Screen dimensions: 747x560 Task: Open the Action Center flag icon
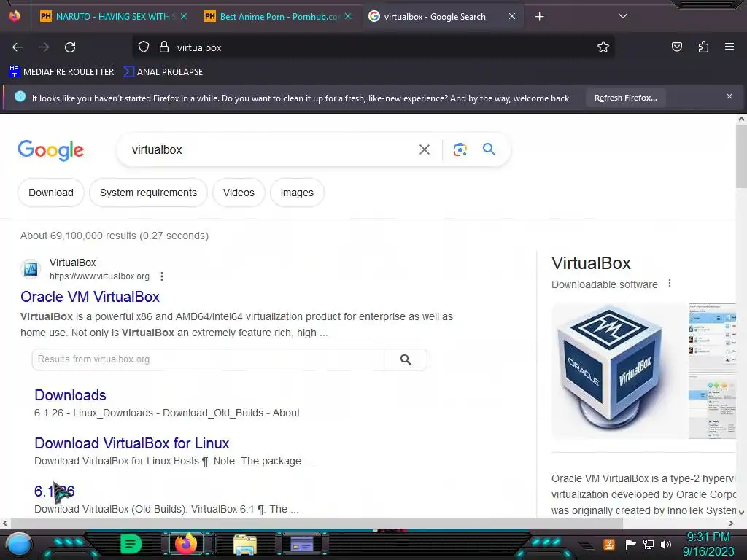pos(630,544)
